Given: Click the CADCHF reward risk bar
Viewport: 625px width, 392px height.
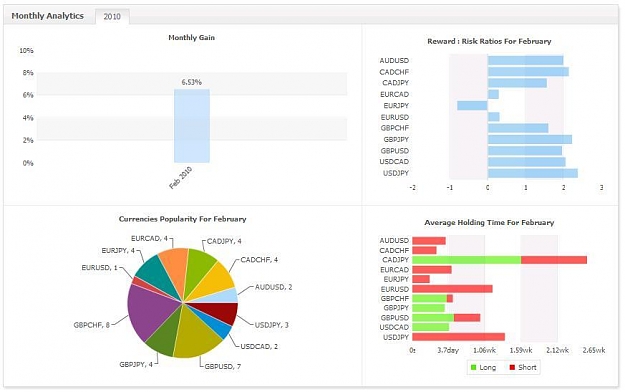Looking at the screenshot, I should (x=528, y=72).
